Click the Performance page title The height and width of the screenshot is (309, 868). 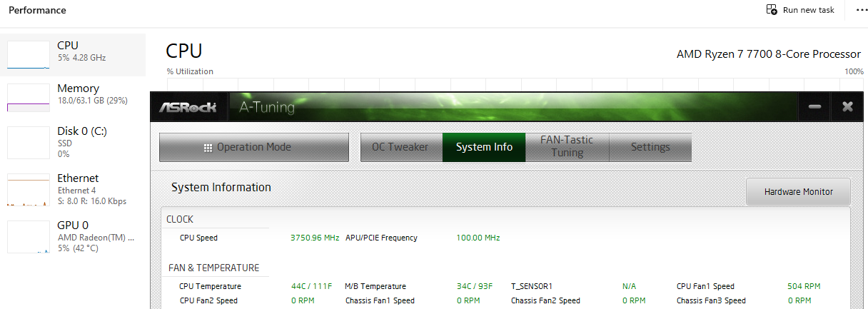pos(37,10)
